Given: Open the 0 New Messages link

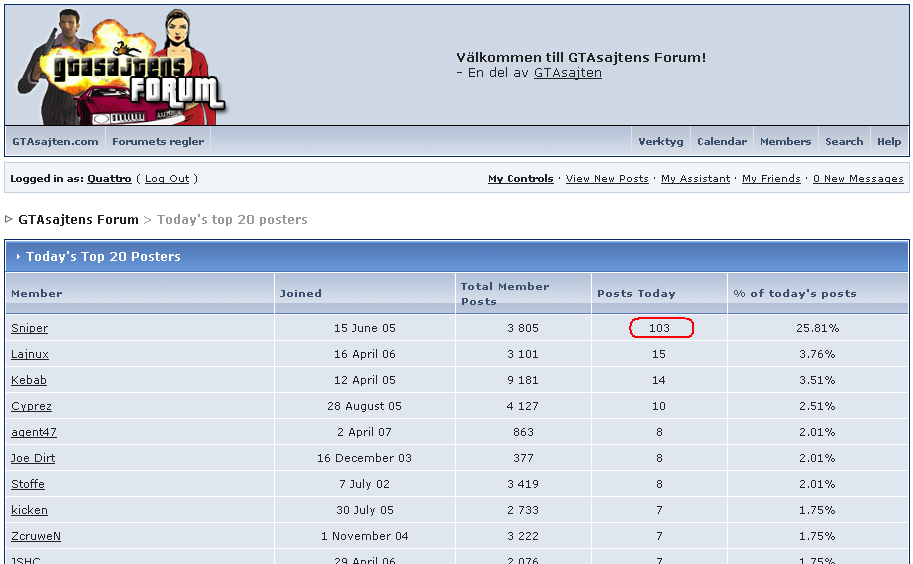Looking at the screenshot, I should [858, 179].
